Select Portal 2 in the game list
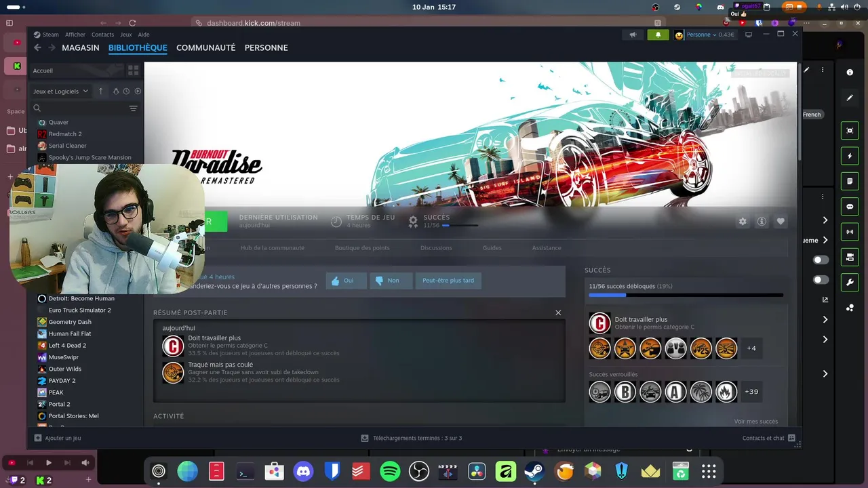Screen dimensions: 868x488 (59, 404)
